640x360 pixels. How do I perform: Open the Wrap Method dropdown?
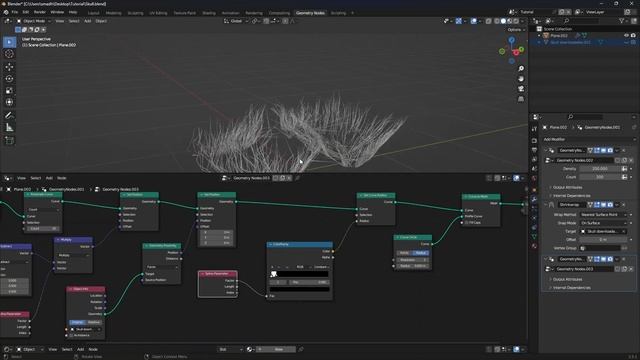603,214
